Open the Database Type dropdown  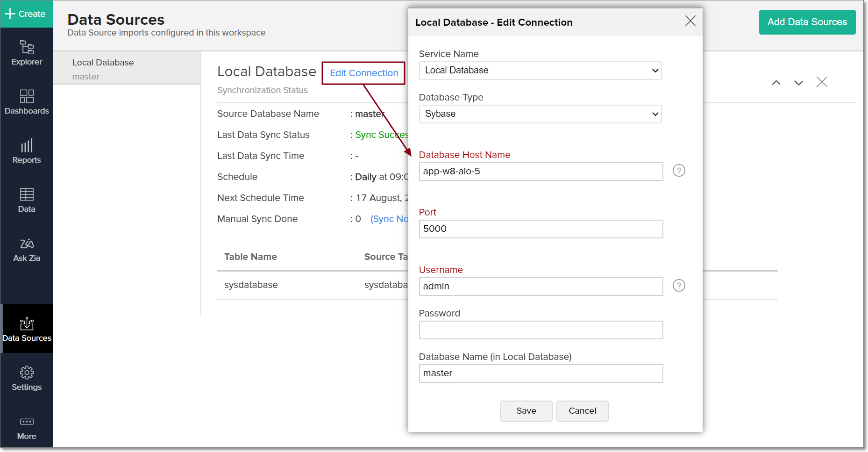click(540, 114)
